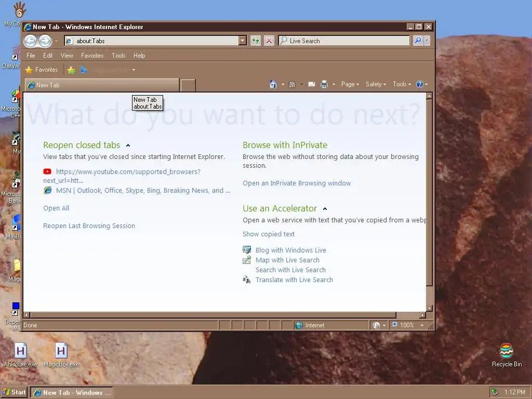Collapse the Reopen closed tabs section

pyautogui.click(x=128, y=145)
